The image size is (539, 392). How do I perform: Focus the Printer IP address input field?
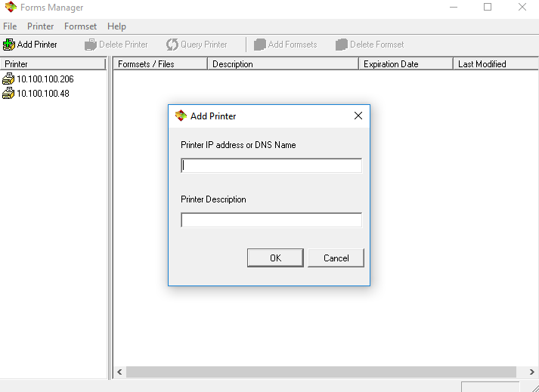point(271,166)
